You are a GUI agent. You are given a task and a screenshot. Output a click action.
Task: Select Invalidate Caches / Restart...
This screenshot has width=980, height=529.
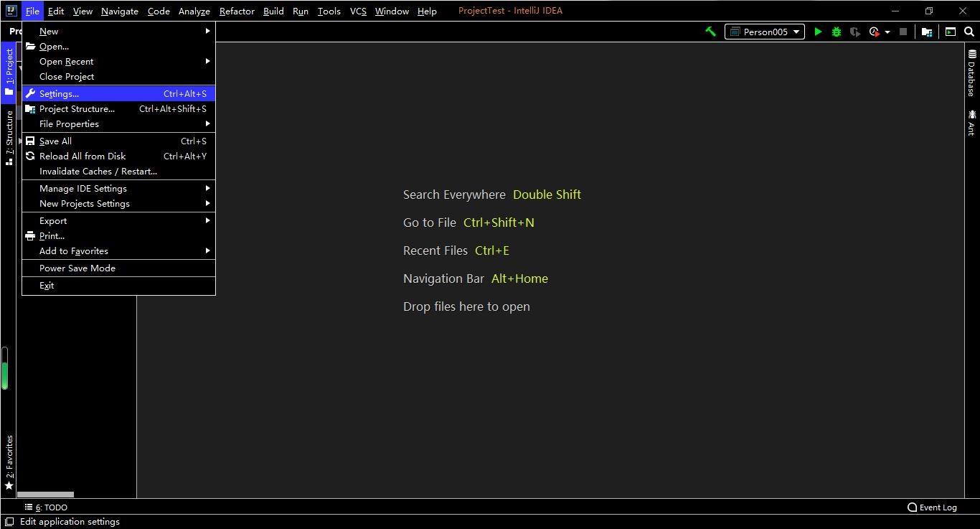(x=98, y=172)
